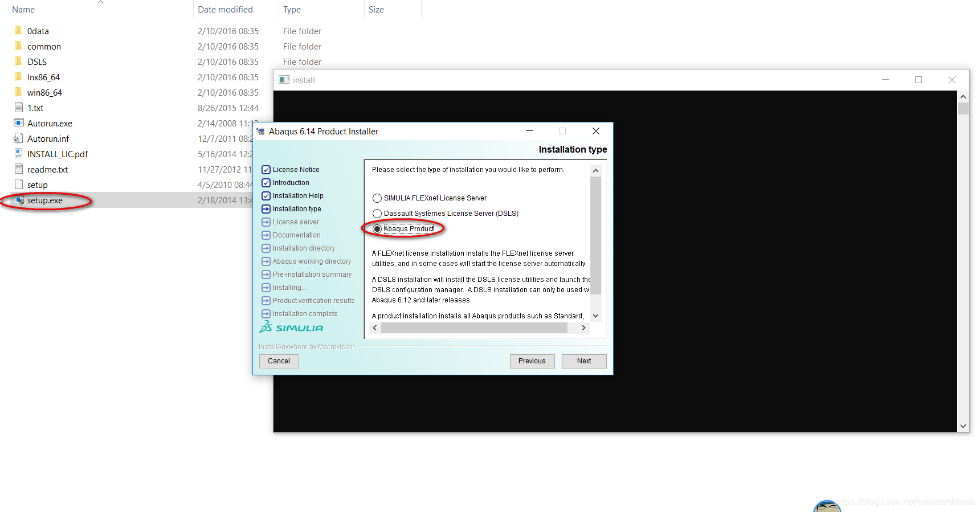Viewport: 980px width, 512px height.
Task: Click the Abaqus installer title bar icon
Action: click(x=261, y=131)
